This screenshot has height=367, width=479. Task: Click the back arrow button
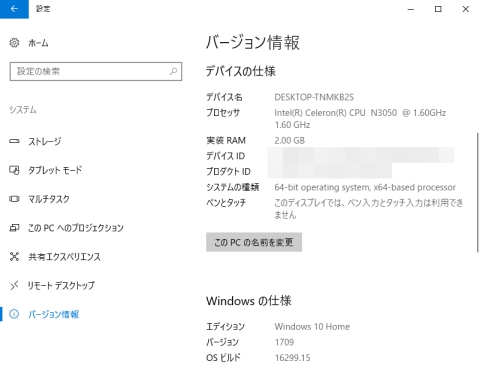(14, 9)
